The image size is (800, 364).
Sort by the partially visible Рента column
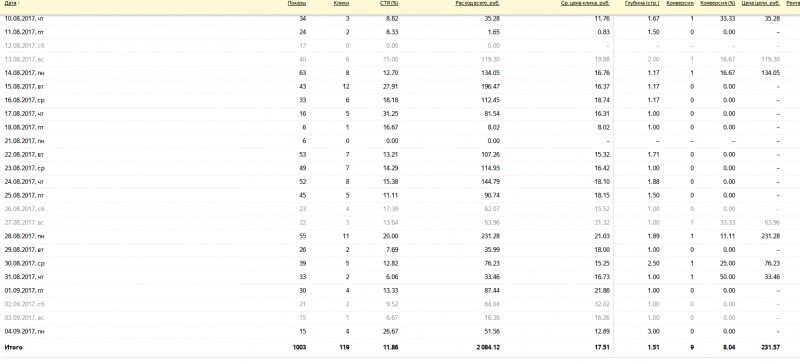coord(793,3)
